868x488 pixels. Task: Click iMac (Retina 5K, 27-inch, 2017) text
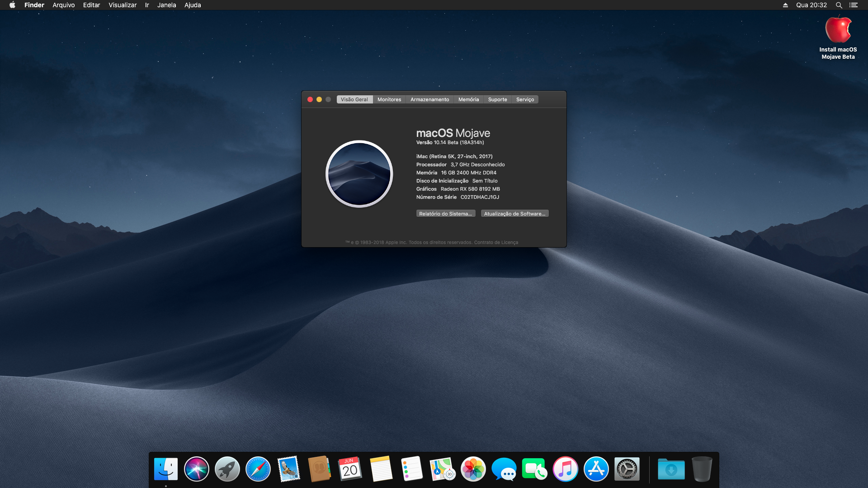coord(454,157)
